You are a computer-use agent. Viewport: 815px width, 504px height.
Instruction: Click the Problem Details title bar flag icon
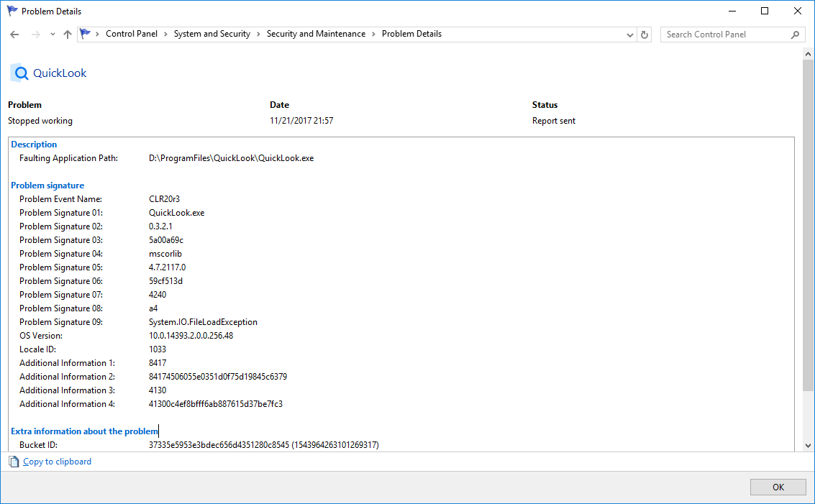12,11
